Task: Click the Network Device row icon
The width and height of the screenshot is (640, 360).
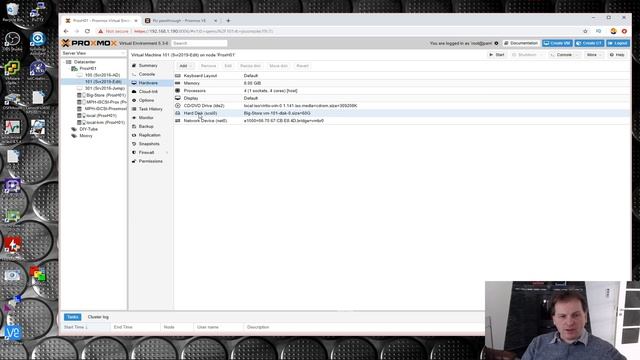Action: (178, 121)
